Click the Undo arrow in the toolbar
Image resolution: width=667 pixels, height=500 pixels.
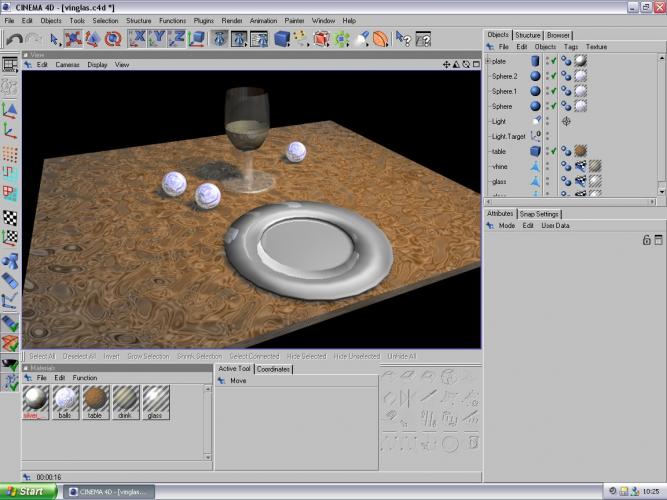[14, 39]
